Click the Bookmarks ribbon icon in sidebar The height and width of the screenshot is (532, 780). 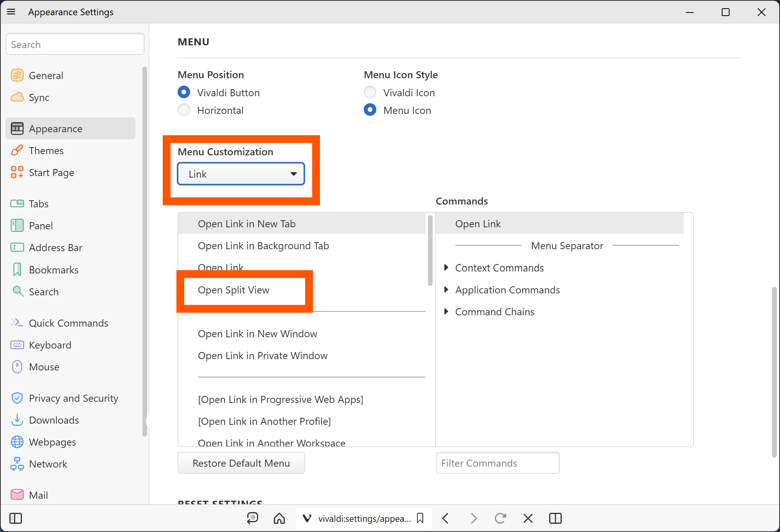(x=17, y=270)
